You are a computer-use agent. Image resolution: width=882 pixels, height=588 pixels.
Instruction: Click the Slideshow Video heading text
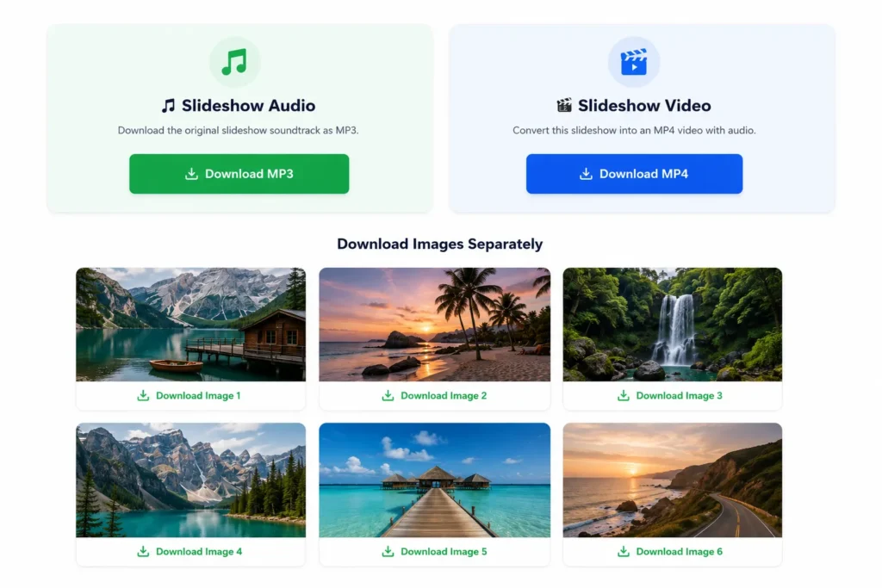(644, 106)
